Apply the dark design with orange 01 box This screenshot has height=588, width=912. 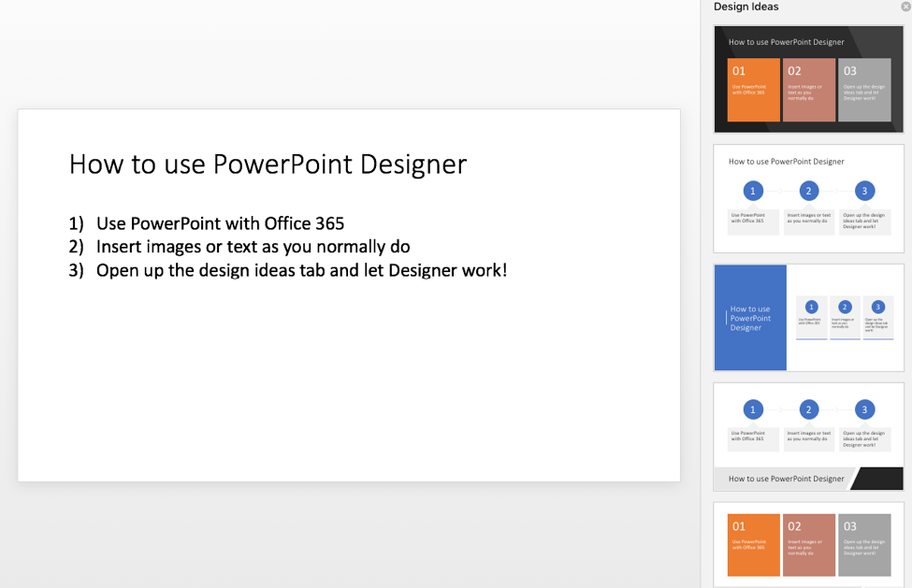coord(808,79)
